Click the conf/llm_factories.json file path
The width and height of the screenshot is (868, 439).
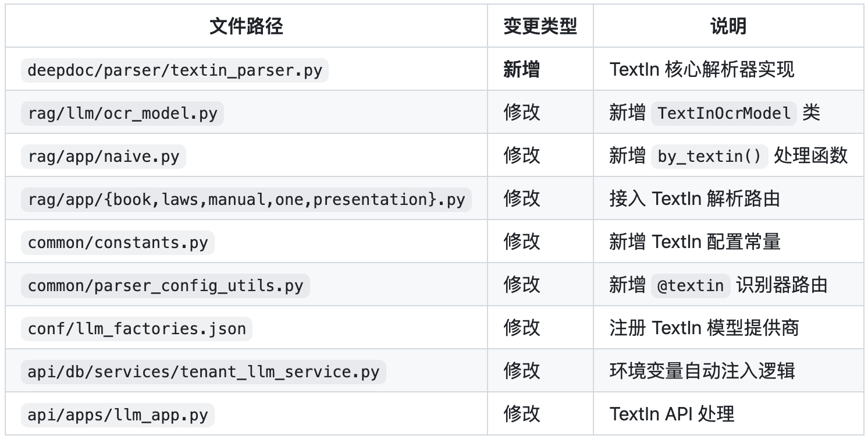click(137, 328)
